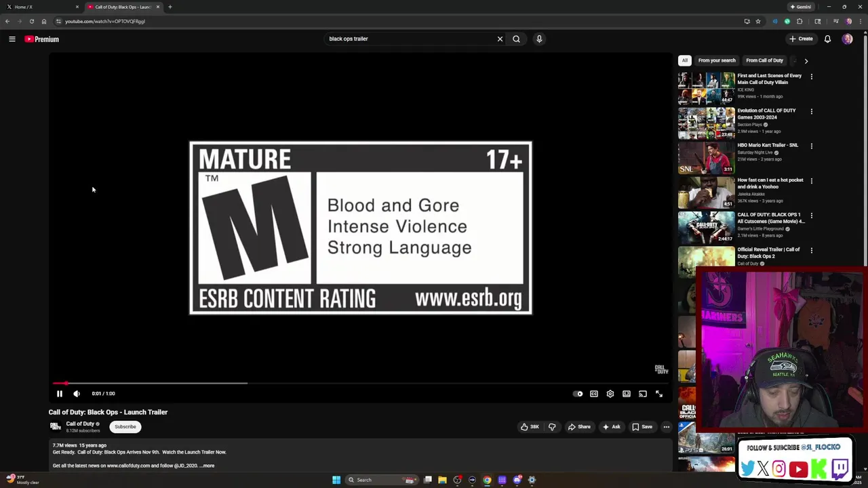Open YouTube notifications bell

click(827, 39)
